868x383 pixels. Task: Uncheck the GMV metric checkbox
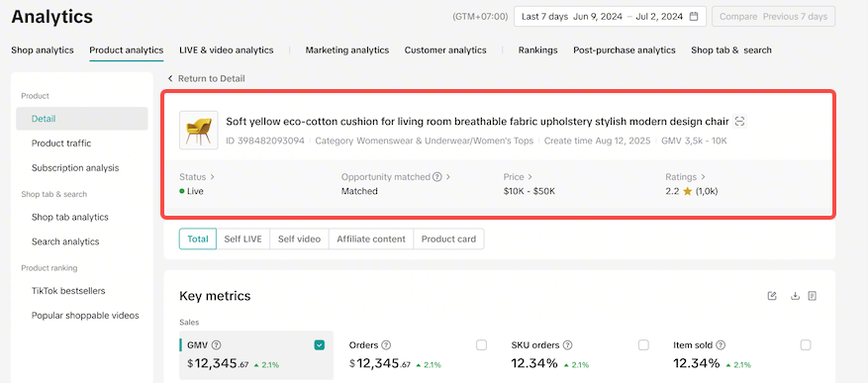pyautogui.click(x=320, y=345)
